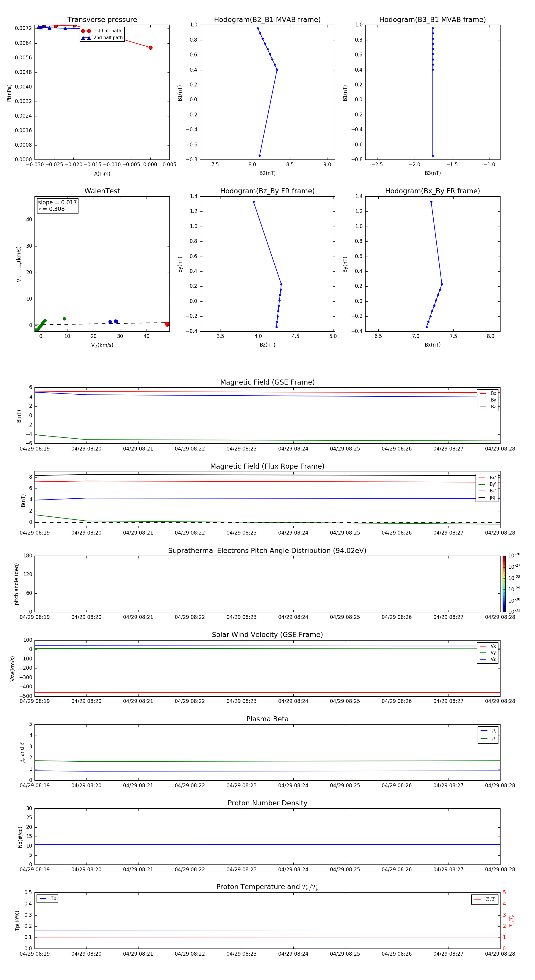Click the Hodogram(B3_B1 MVAB frame) title
The image size is (535, 980).
[432, 20]
